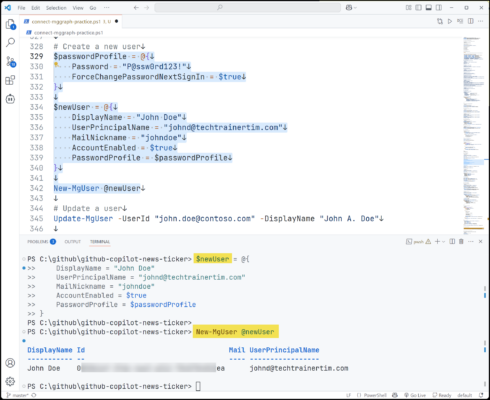Click the LF end-of-line indicator
The image size is (490, 400).
(348, 395)
